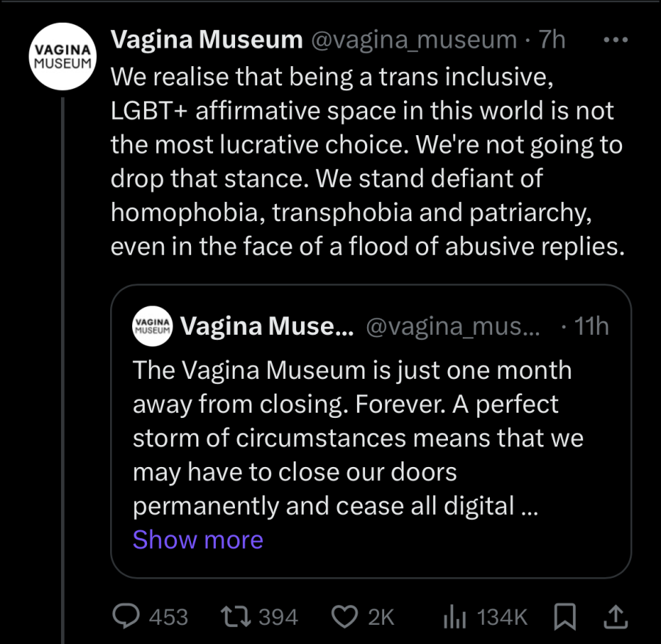Click the 7h timestamp
Image resolution: width=661 pixels, height=644 pixels.
click(552, 40)
